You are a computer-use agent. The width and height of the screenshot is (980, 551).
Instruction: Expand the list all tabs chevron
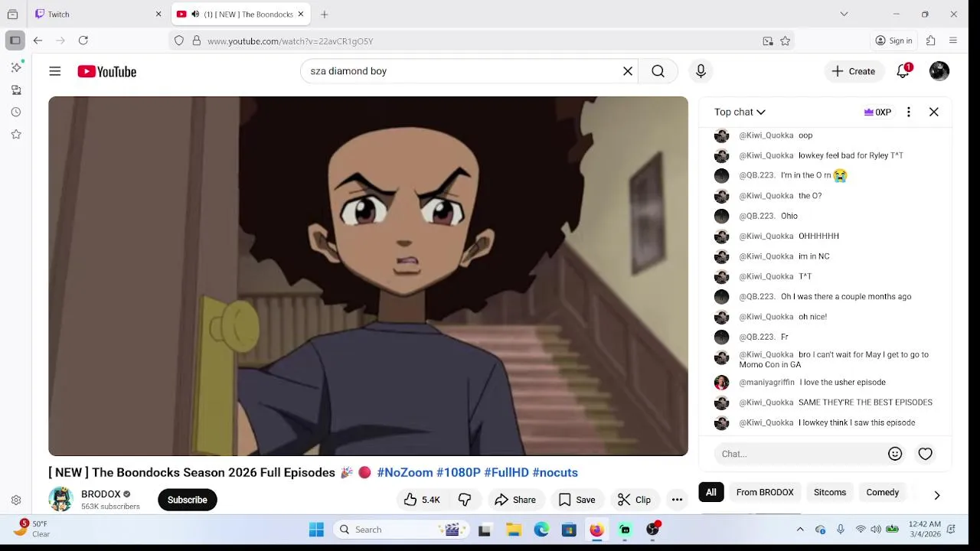click(x=844, y=14)
